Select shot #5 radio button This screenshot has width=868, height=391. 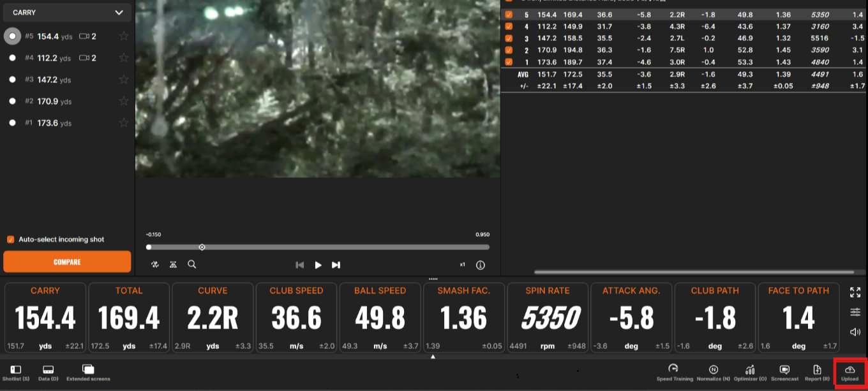(12, 36)
